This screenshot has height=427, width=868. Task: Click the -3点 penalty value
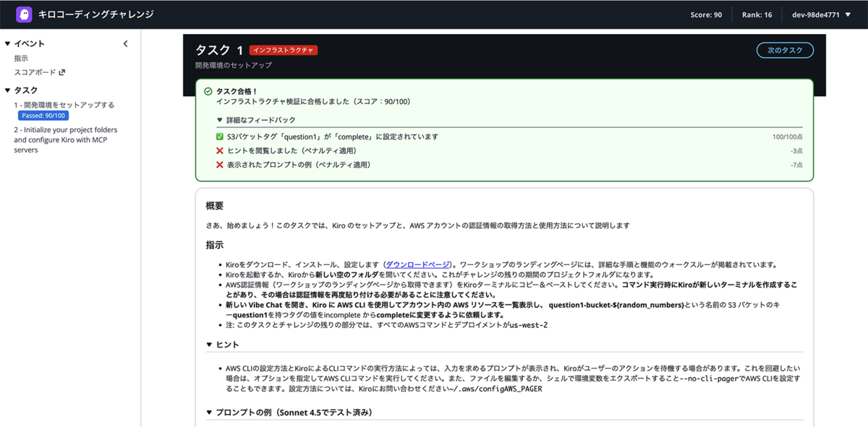796,151
